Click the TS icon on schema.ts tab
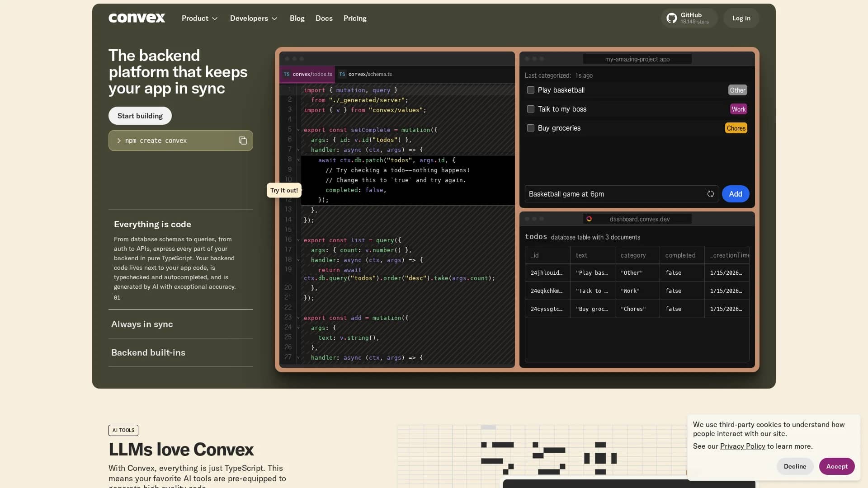Viewport: 868px width, 488px height. (342, 74)
